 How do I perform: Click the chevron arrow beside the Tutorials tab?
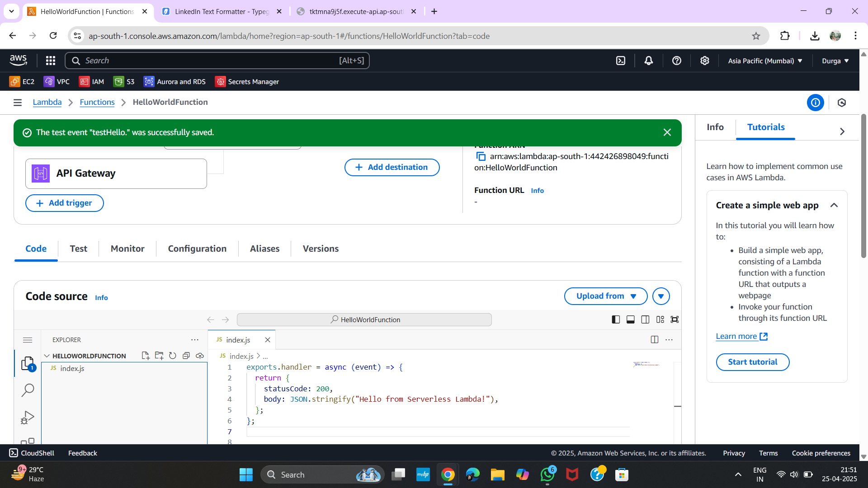point(842,131)
